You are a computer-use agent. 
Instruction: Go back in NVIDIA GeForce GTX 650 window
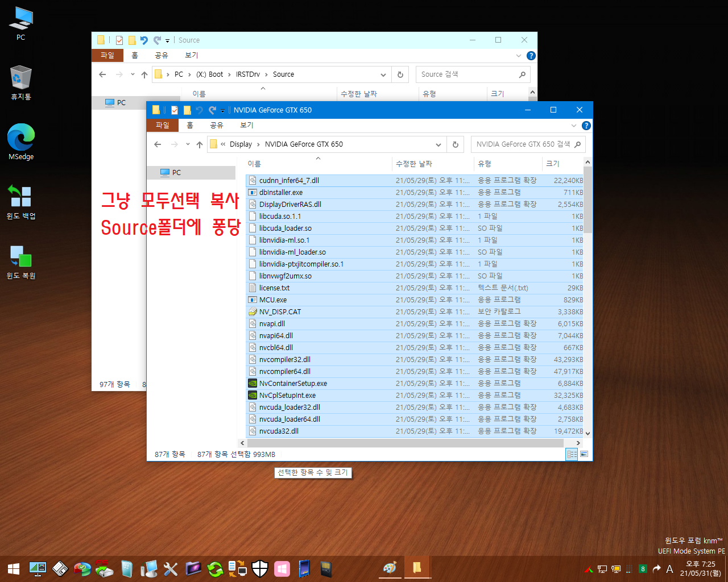(x=158, y=144)
